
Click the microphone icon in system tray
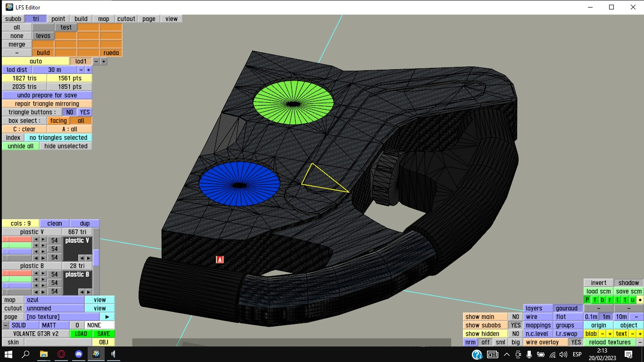pyautogui.click(x=529, y=354)
